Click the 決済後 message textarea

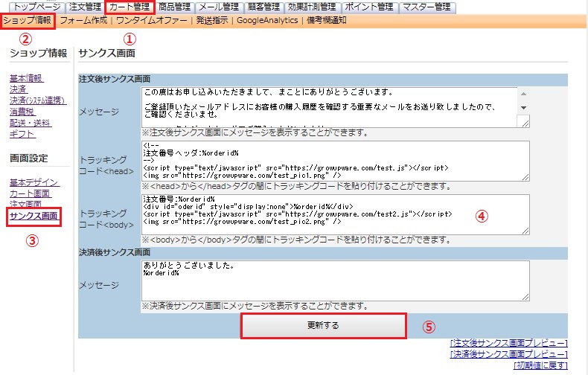335,281
